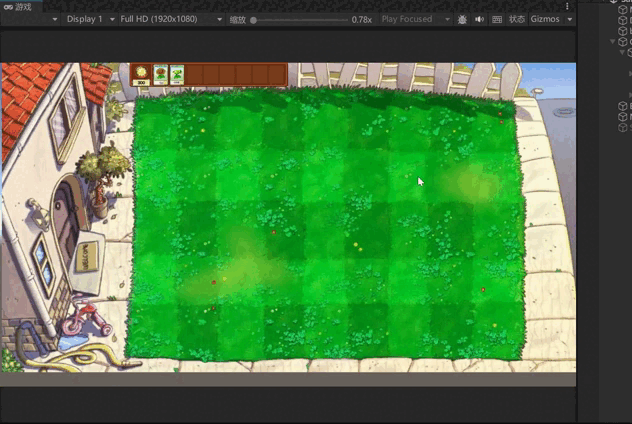
Task: Open the Play Focused dropdown
Action: pos(416,19)
